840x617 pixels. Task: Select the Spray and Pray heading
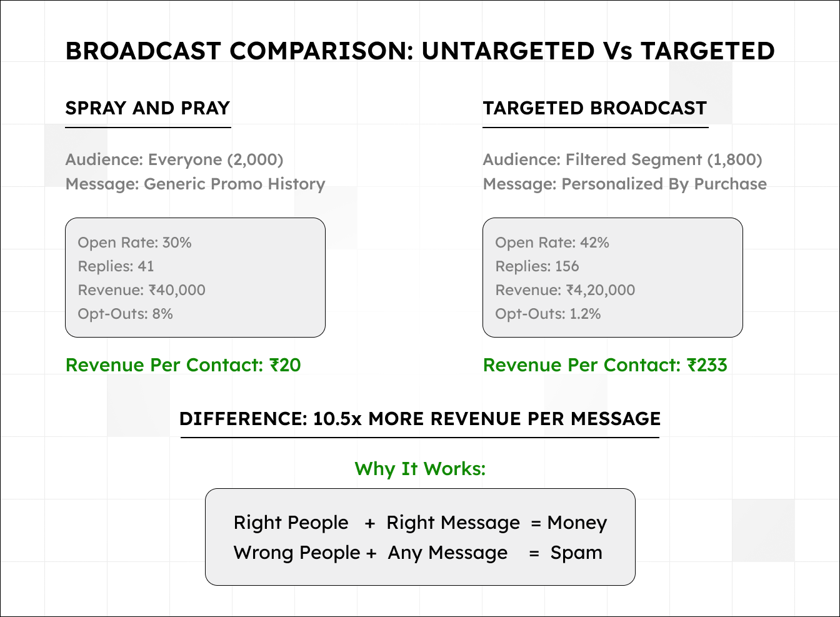click(x=147, y=108)
